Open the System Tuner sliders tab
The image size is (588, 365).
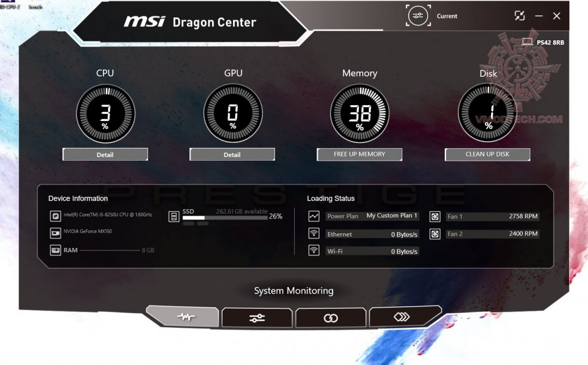click(x=257, y=318)
